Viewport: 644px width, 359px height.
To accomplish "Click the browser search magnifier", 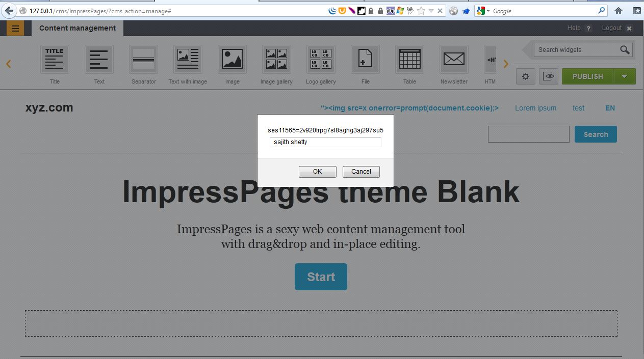I will (x=602, y=10).
